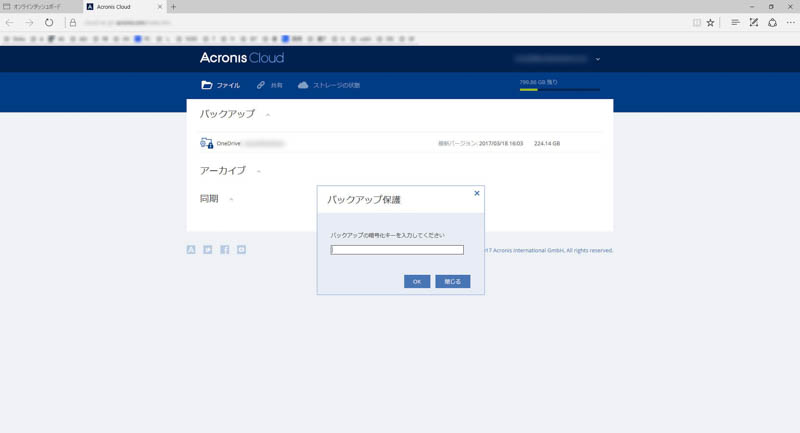The height and width of the screenshot is (433, 800).
Task: Open the 共有 tab
Action: [269, 85]
